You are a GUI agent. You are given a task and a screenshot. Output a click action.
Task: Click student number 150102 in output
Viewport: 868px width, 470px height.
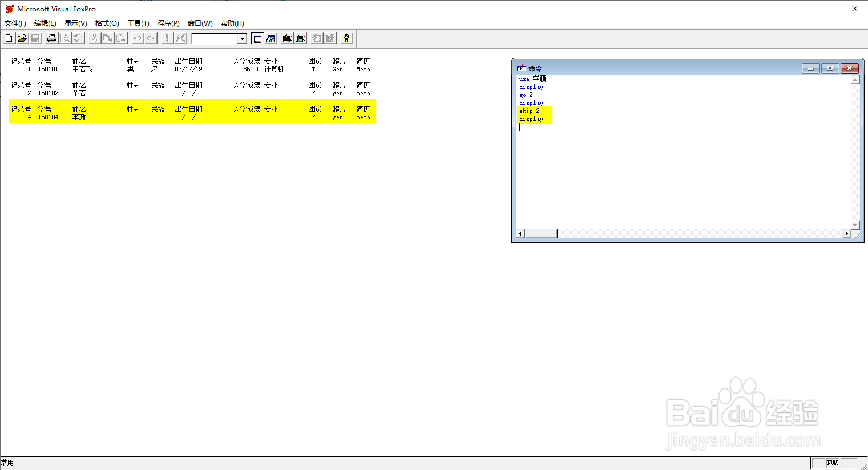(48, 94)
